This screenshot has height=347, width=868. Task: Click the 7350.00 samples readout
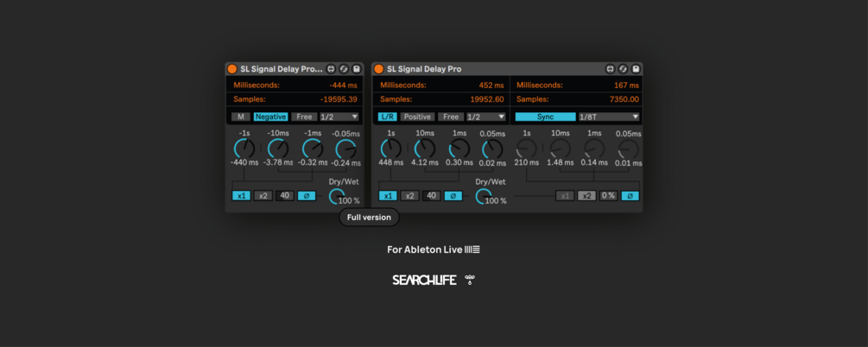click(624, 99)
